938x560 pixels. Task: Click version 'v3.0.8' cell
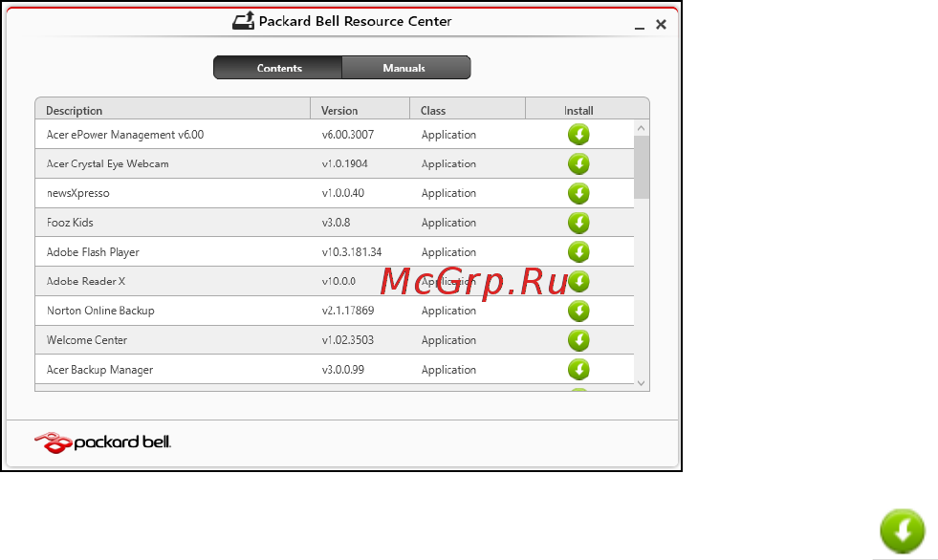(337, 223)
